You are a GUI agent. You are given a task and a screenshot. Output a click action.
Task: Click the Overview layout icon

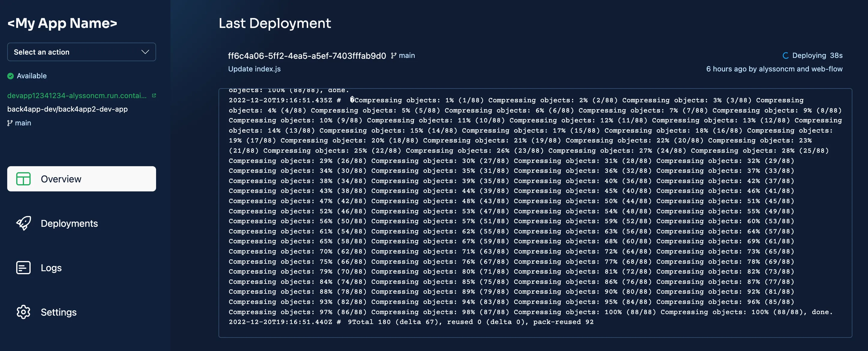(x=23, y=179)
